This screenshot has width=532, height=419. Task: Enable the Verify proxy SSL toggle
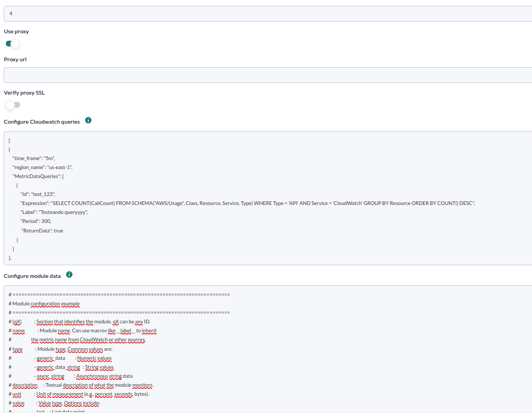pos(13,105)
